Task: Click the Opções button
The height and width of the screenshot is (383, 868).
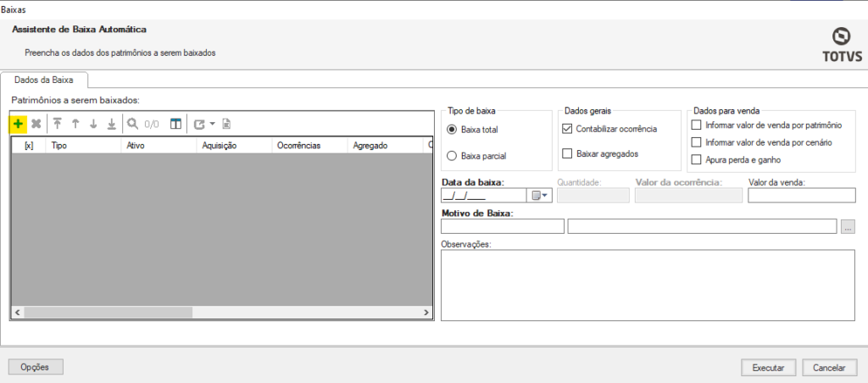Action: pyautogui.click(x=36, y=368)
